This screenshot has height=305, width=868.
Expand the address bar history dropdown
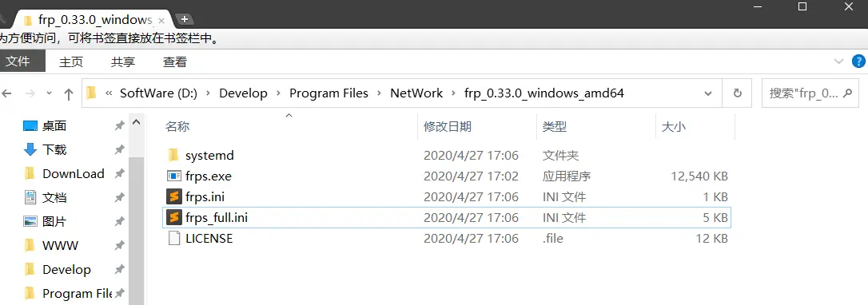point(708,93)
